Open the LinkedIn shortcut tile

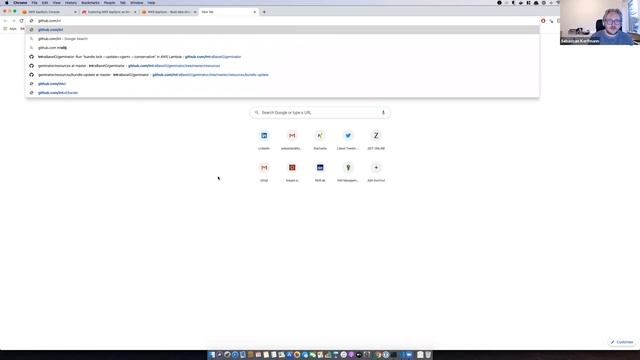click(264, 136)
